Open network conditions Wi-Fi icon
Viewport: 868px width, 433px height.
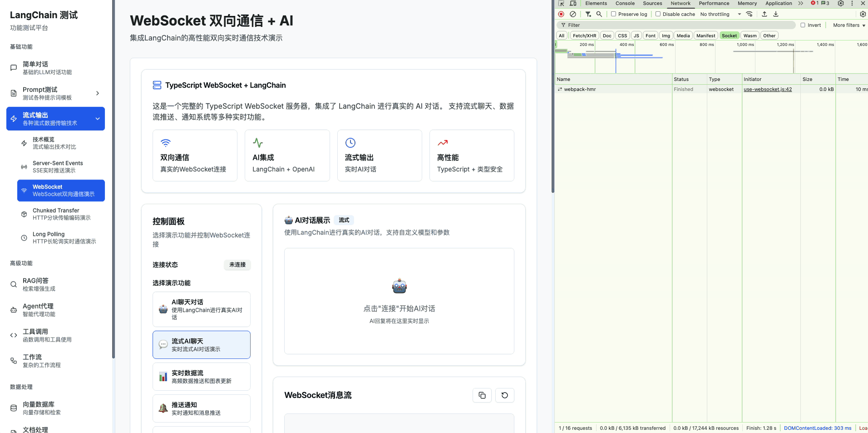click(750, 14)
